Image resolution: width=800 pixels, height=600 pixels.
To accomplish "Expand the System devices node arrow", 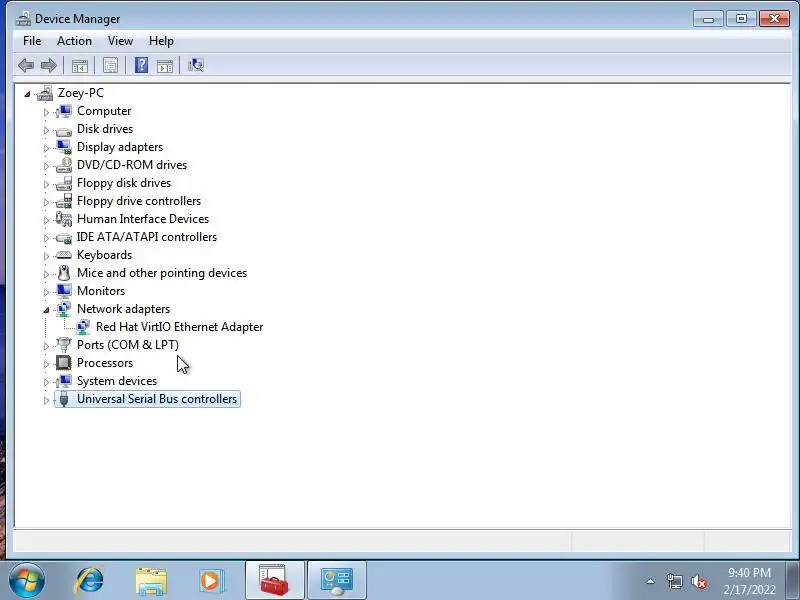I will point(46,382).
